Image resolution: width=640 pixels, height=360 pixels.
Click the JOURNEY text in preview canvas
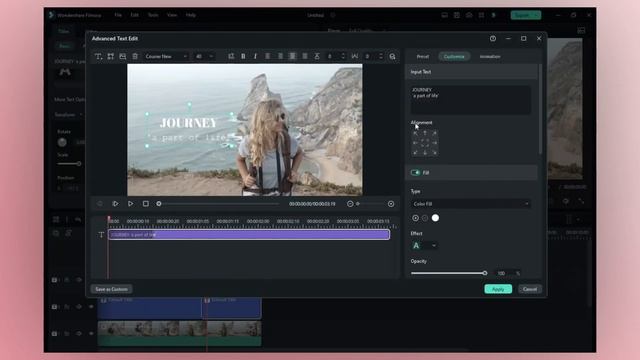tap(189, 123)
